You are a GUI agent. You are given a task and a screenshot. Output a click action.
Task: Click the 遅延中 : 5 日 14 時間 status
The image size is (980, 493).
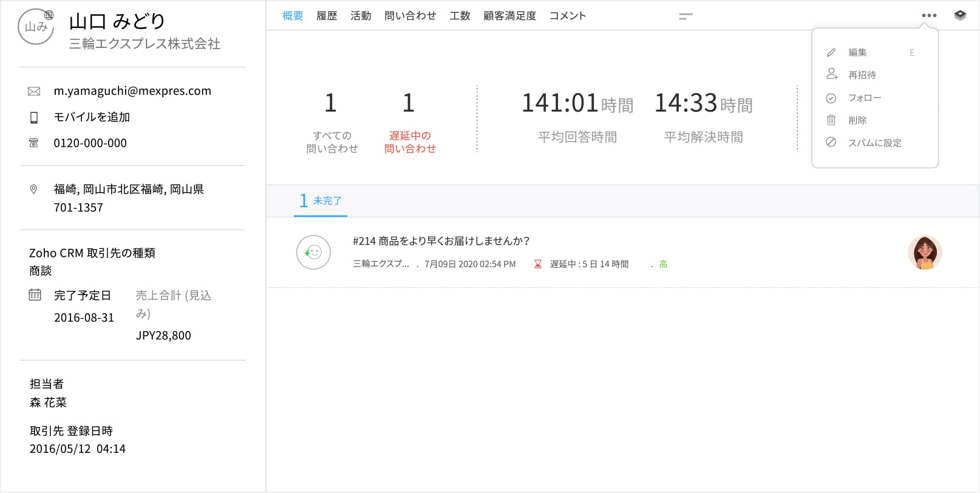point(589,264)
